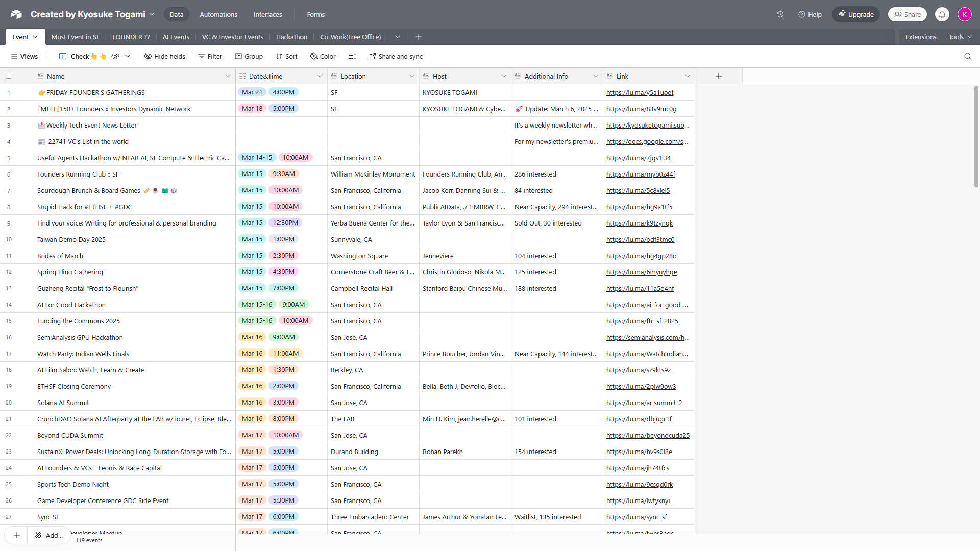
Task: Select the Campbell Recital Hall location cell
Action: [x=373, y=288]
